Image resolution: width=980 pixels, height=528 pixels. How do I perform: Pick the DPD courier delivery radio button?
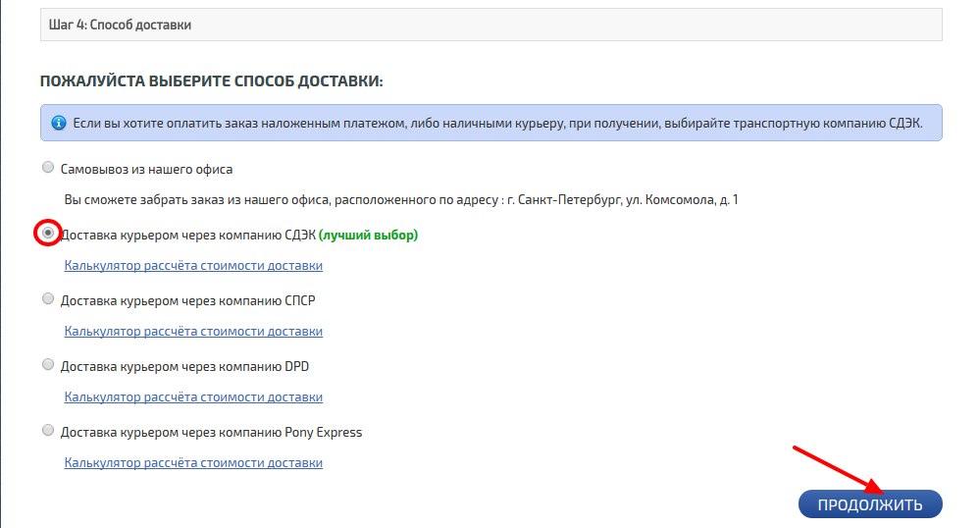[x=48, y=365]
